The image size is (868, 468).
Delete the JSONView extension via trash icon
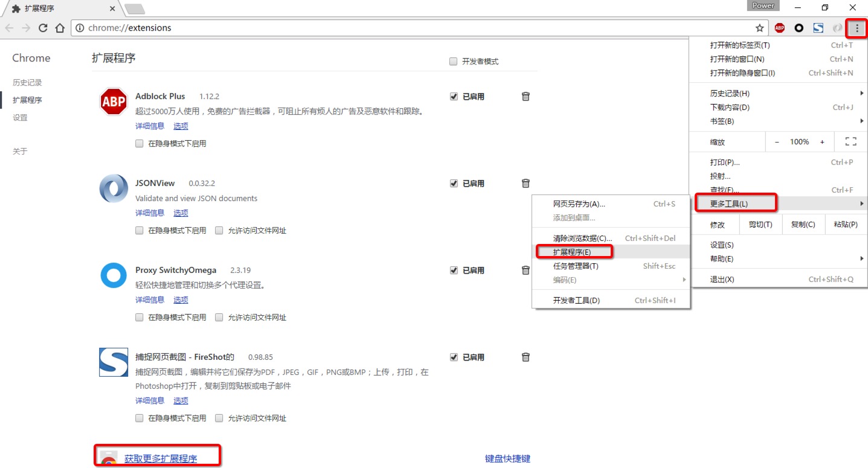pos(525,183)
